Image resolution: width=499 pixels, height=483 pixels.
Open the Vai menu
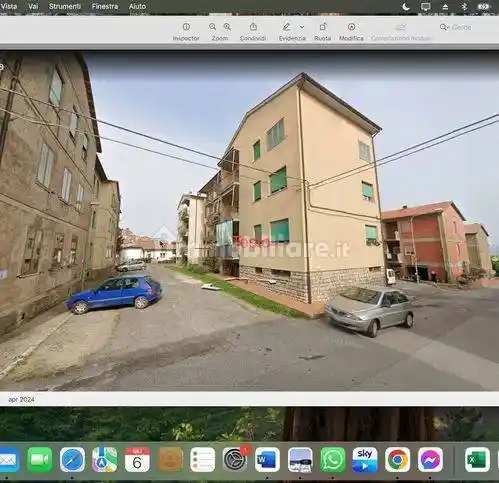tap(33, 6)
